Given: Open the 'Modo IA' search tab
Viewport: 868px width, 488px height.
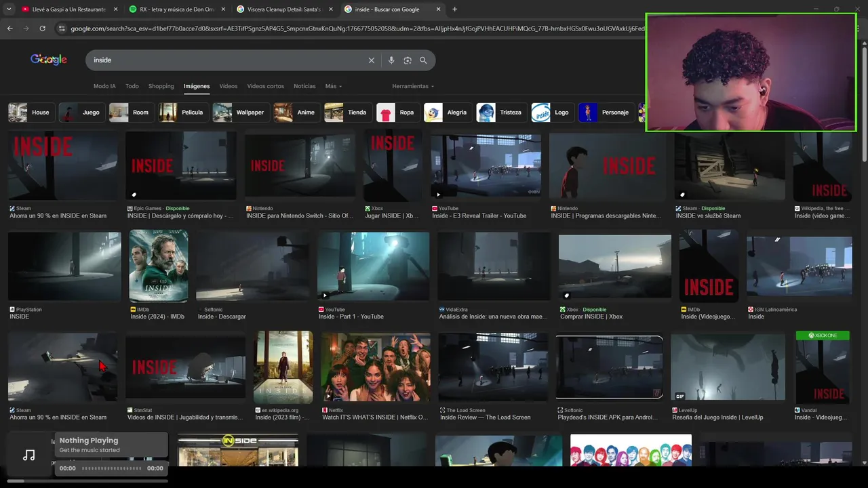Looking at the screenshot, I should click(104, 86).
